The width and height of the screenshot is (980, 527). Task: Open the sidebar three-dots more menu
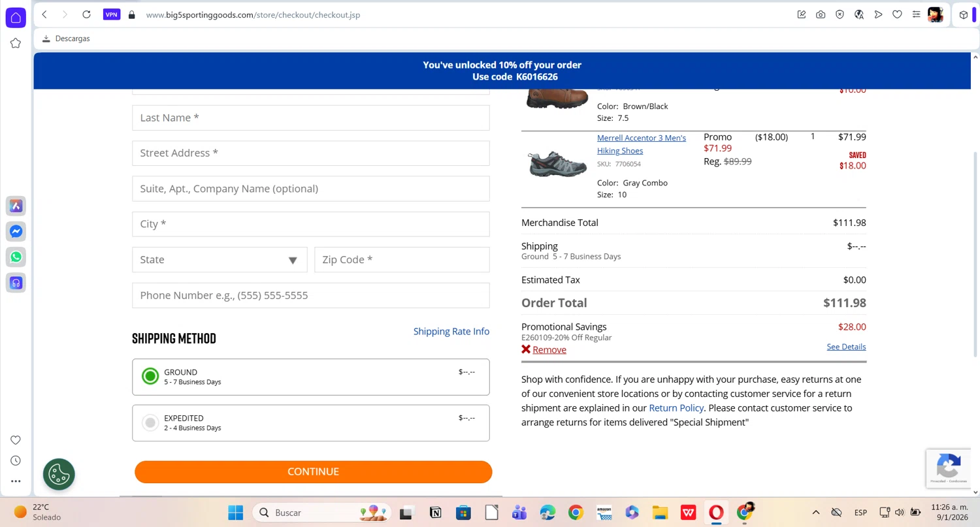pos(16,481)
